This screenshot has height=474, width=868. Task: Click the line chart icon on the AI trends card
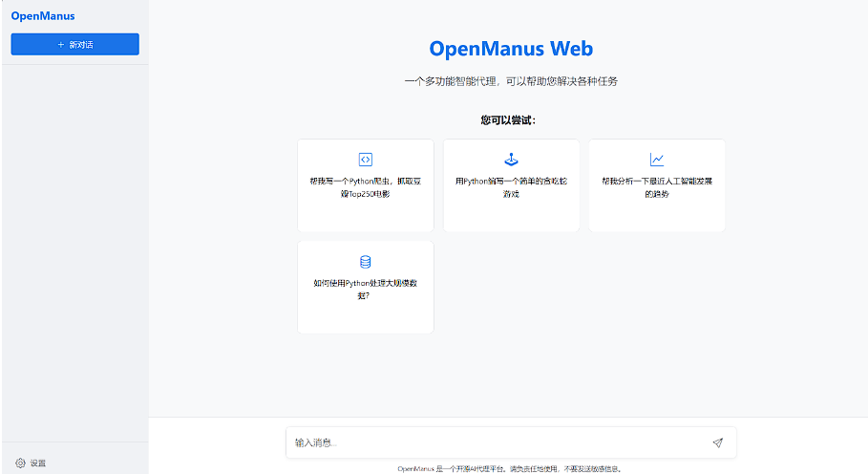click(657, 160)
